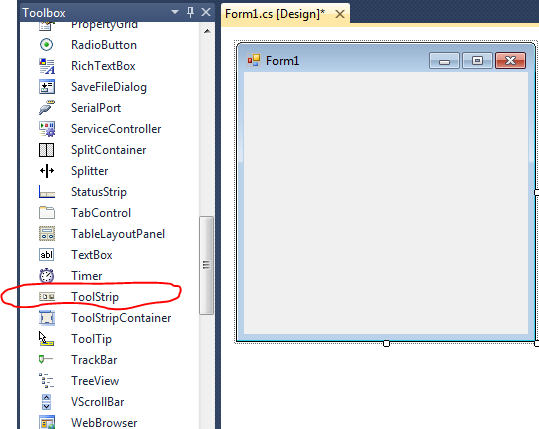Toggle the Toolbox auto-hide pin
Viewport: 539px width, 429px height.
tap(190, 12)
